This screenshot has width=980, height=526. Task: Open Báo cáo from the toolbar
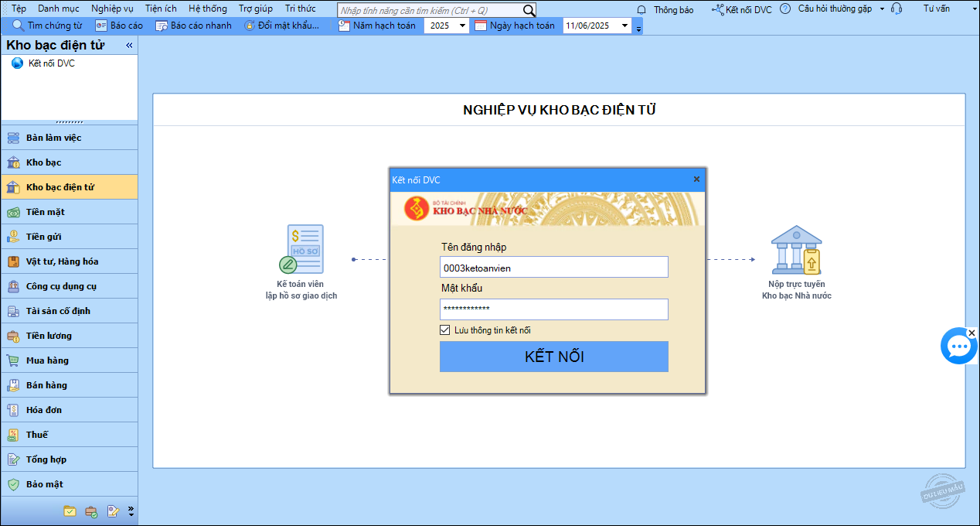tap(118, 26)
